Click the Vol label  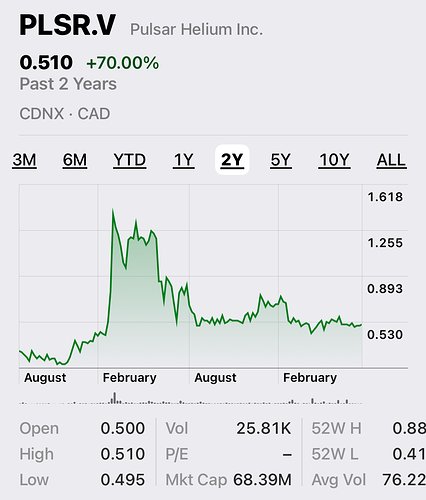tap(177, 428)
